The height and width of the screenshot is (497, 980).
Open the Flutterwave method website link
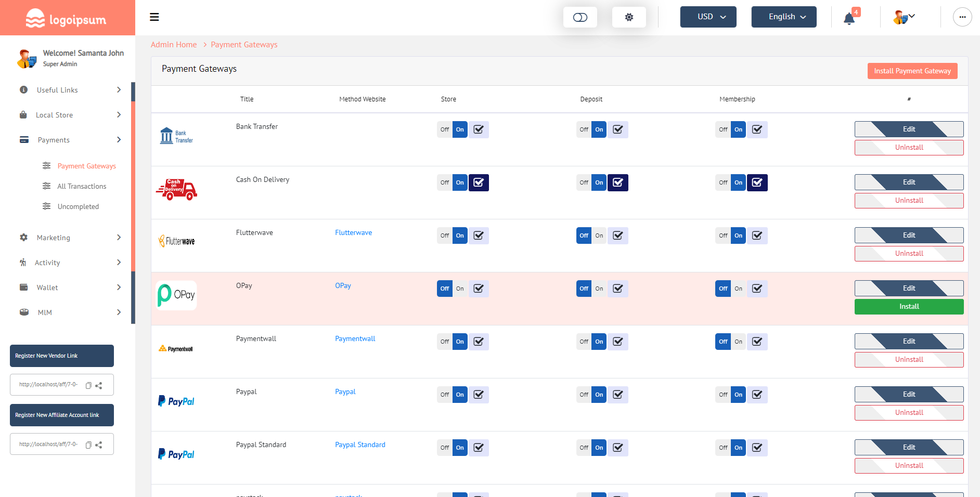point(353,232)
